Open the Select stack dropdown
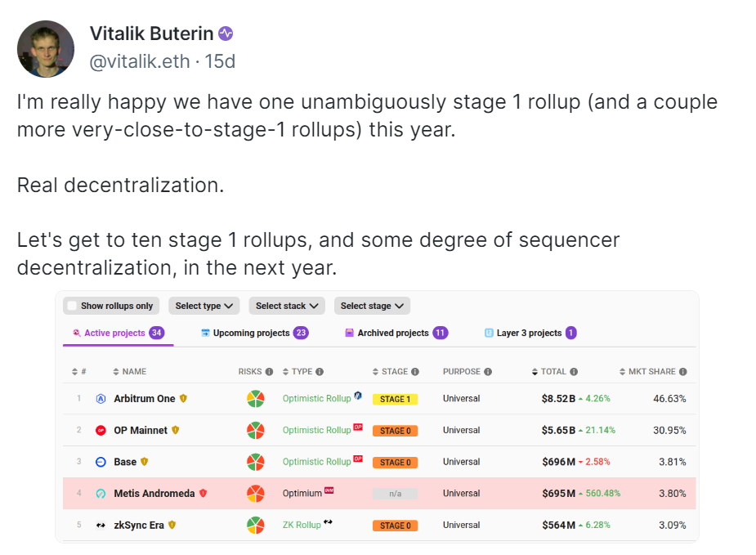The width and height of the screenshot is (756, 555). [x=287, y=306]
